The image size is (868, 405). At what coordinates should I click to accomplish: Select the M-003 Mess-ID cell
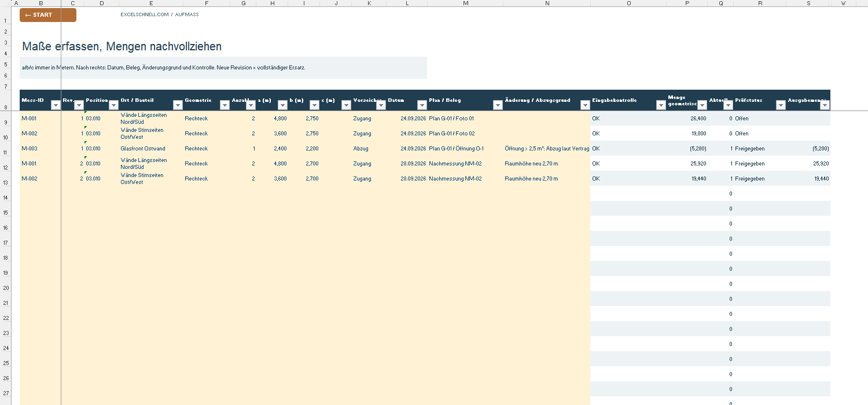[x=41, y=149]
